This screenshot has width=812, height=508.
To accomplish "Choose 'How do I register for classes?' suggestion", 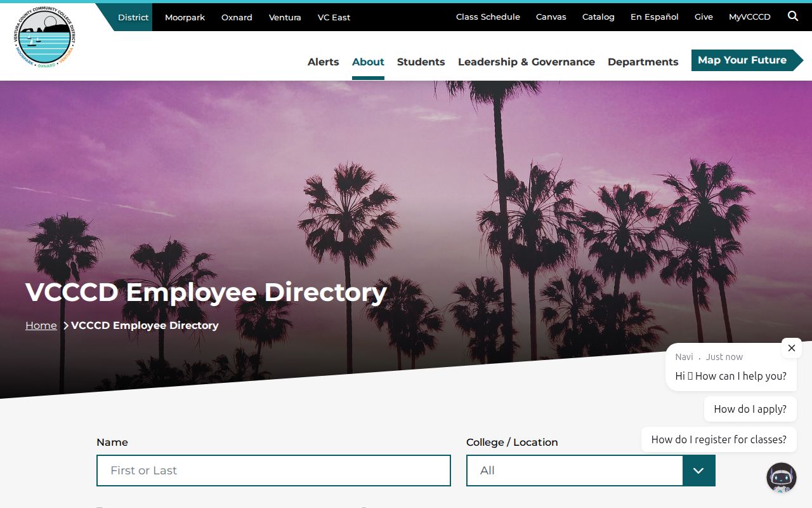I will click(719, 439).
